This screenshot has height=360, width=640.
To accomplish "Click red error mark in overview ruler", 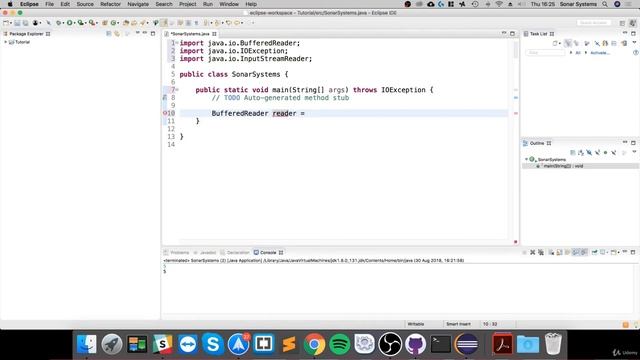I will (516, 113).
